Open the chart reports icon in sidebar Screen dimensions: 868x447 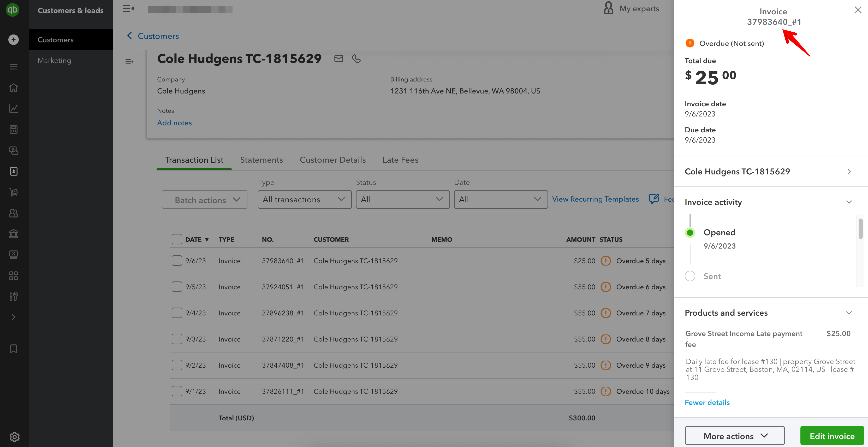click(x=14, y=109)
